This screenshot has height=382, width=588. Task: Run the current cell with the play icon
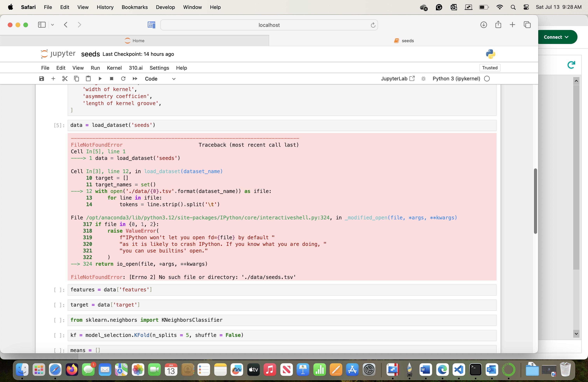(x=100, y=79)
